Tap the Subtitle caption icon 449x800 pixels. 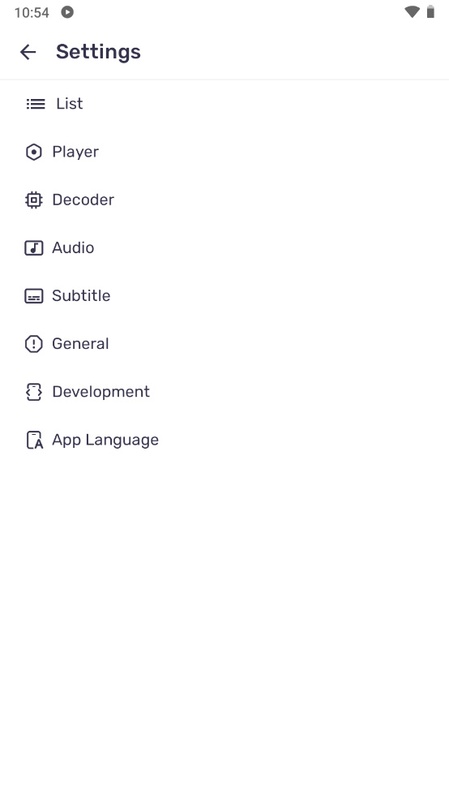pyautogui.click(x=34, y=296)
